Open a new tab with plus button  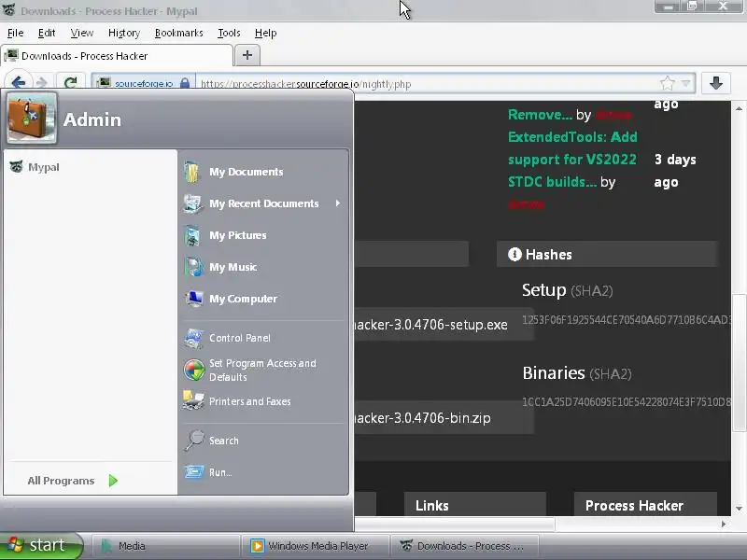(247, 55)
